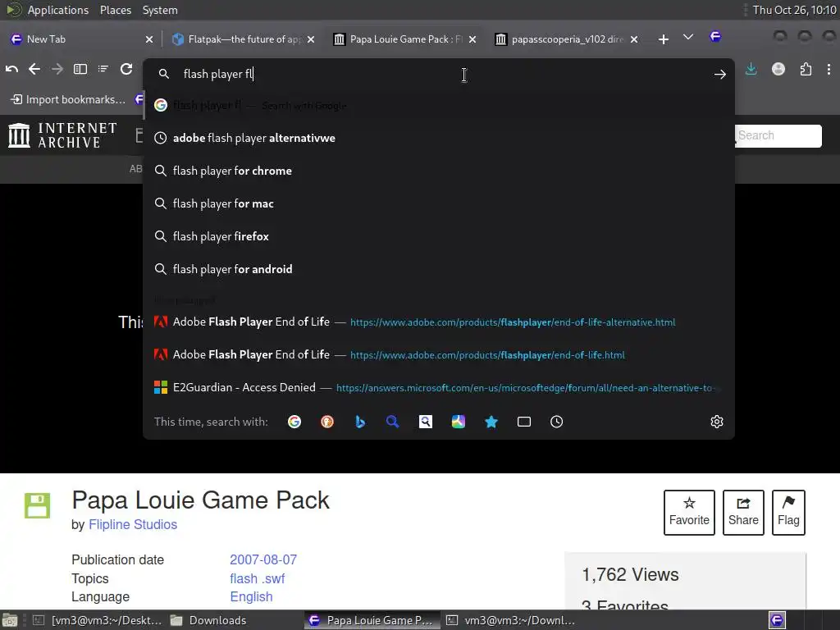Open the extensions puzzle icon
840x630 pixels.
(806, 69)
